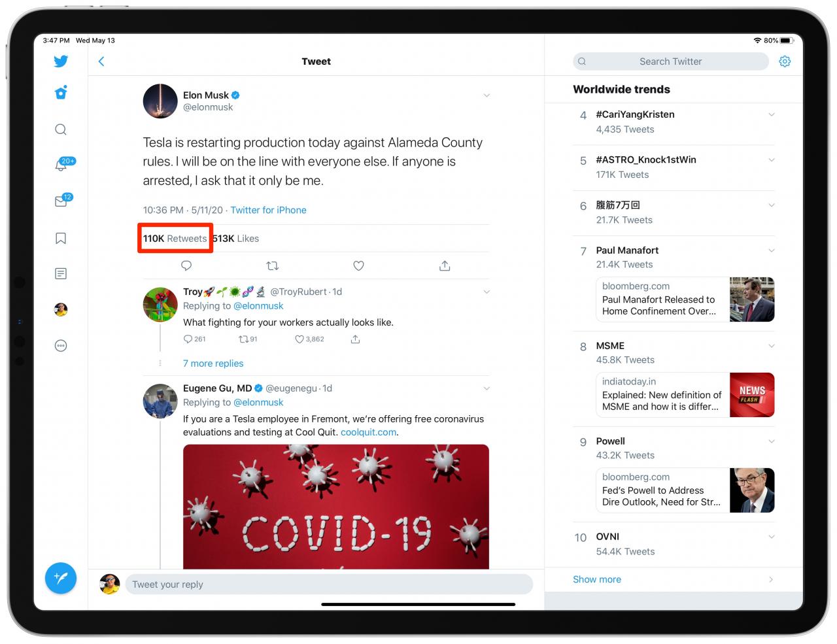
Task: Select the #CariYangKristen trend
Action: coord(674,122)
